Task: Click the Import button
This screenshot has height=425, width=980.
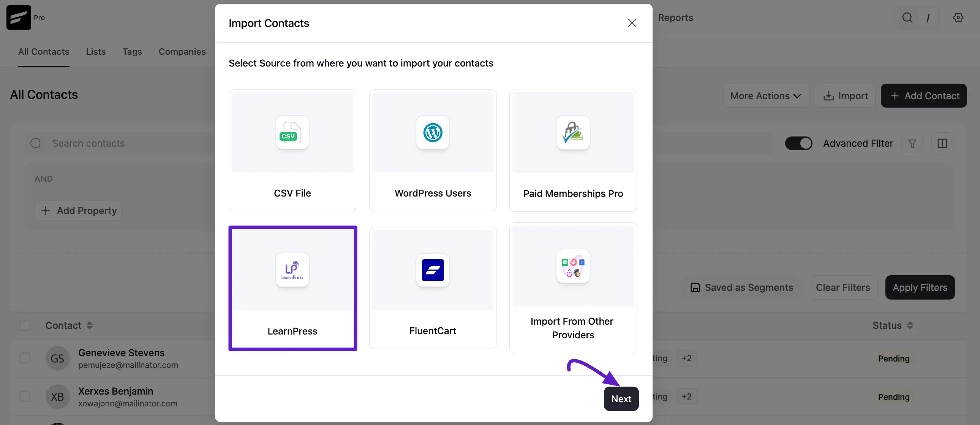Action: [845, 96]
